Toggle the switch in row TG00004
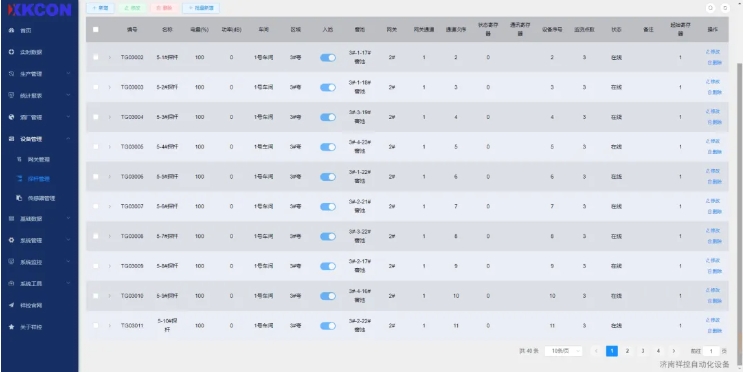The height and width of the screenshot is (372, 745). pyautogui.click(x=328, y=117)
